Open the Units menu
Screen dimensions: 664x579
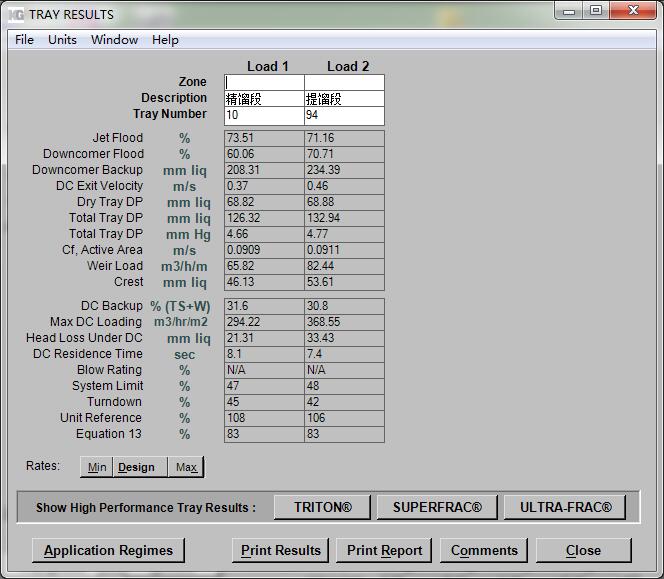point(62,40)
